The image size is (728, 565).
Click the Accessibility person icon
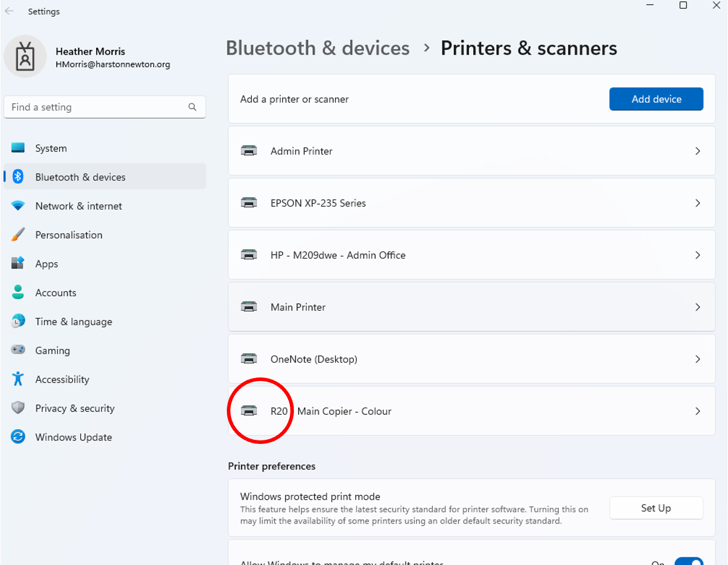18,379
